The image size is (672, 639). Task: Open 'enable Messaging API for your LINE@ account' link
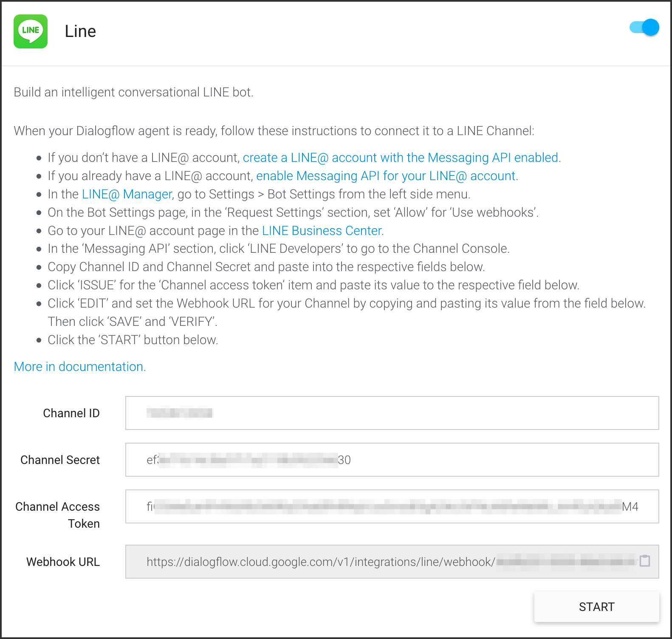385,176
